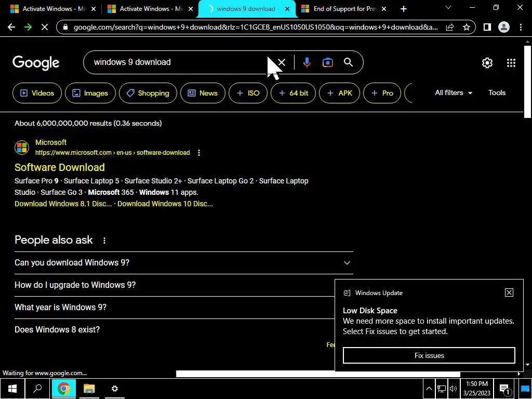This screenshot has height=399, width=532.
Task: Open the Action Center notifications
Action: [504, 389]
